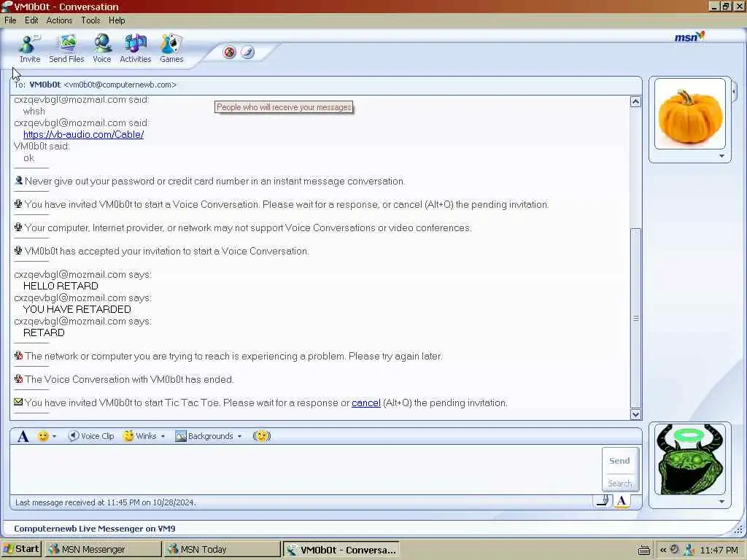Screen dimensions: 747x560
Task: Open the Help menu
Action: pyautogui.click(x=117, y=20)
